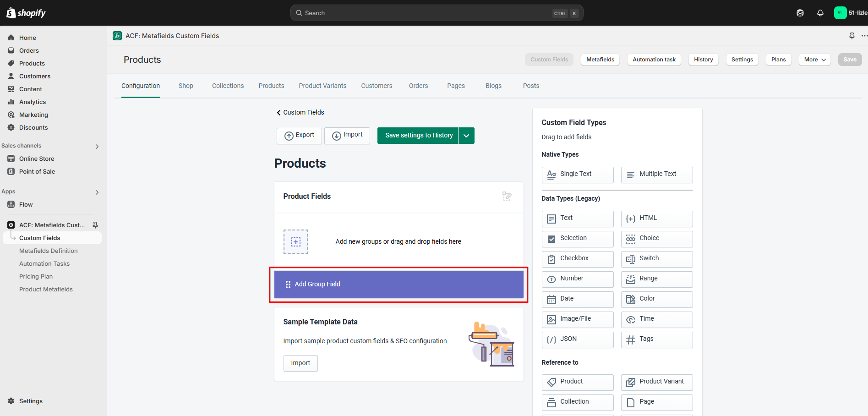Open Online Store sales channel
Viewport: 868px width, 416px height.
[37, 159]
